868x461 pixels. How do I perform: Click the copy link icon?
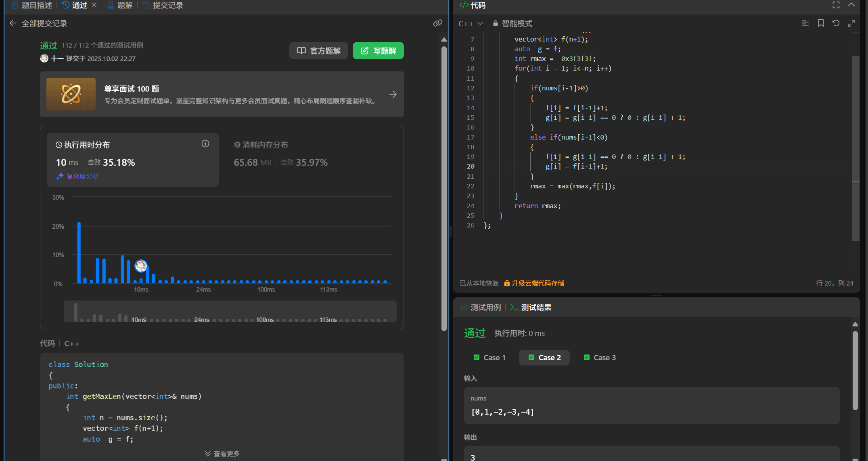pyautogui.click(x=437, y=23)
